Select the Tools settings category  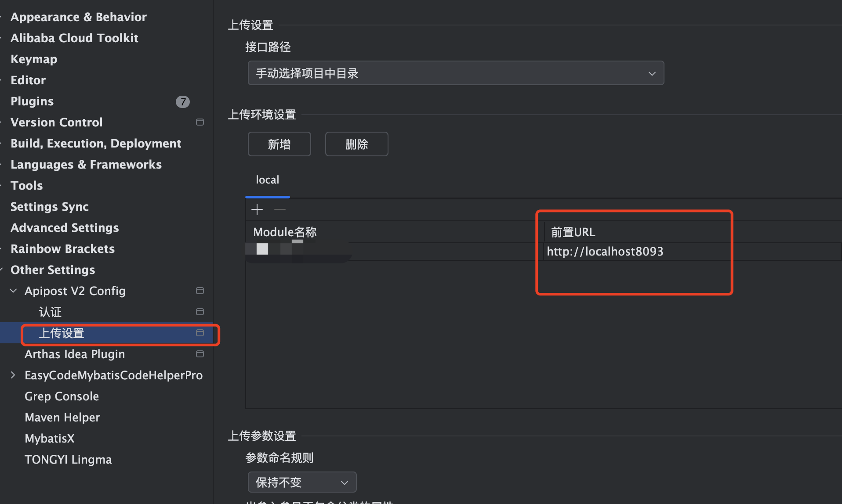(x=26, y=185)
